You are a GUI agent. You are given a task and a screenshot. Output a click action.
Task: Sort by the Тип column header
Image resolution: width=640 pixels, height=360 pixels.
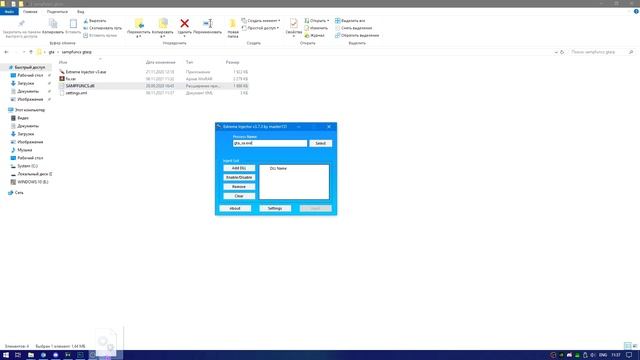[x=189, y=62]
